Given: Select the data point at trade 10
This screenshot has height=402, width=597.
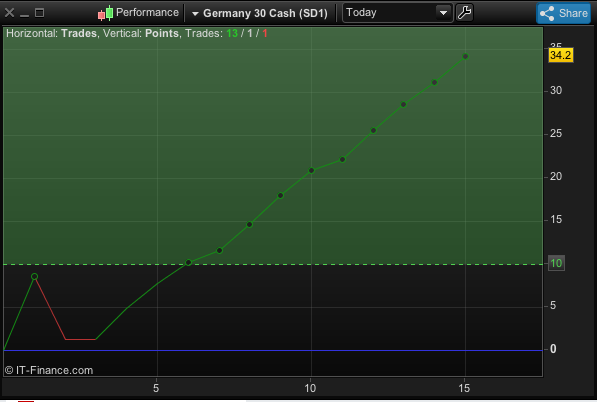Looking at the screenshot, I should pyautogui.click(x=311, y=170).
